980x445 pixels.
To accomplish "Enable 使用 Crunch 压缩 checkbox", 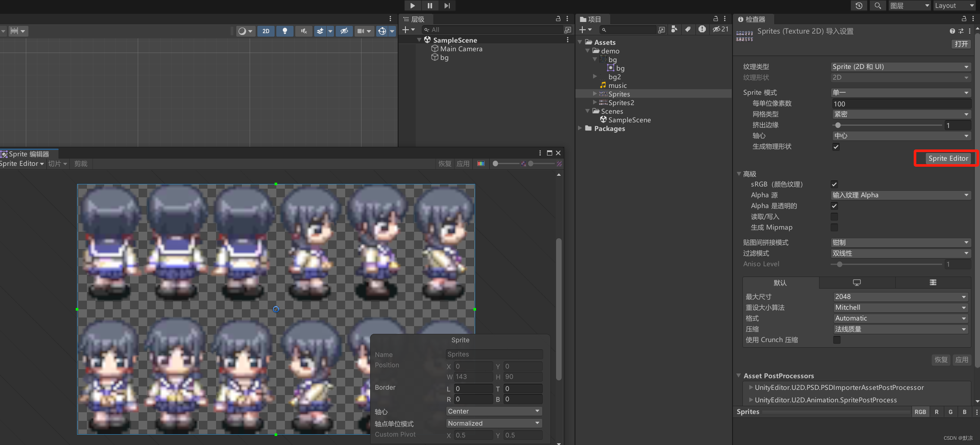I will [837, 340].
